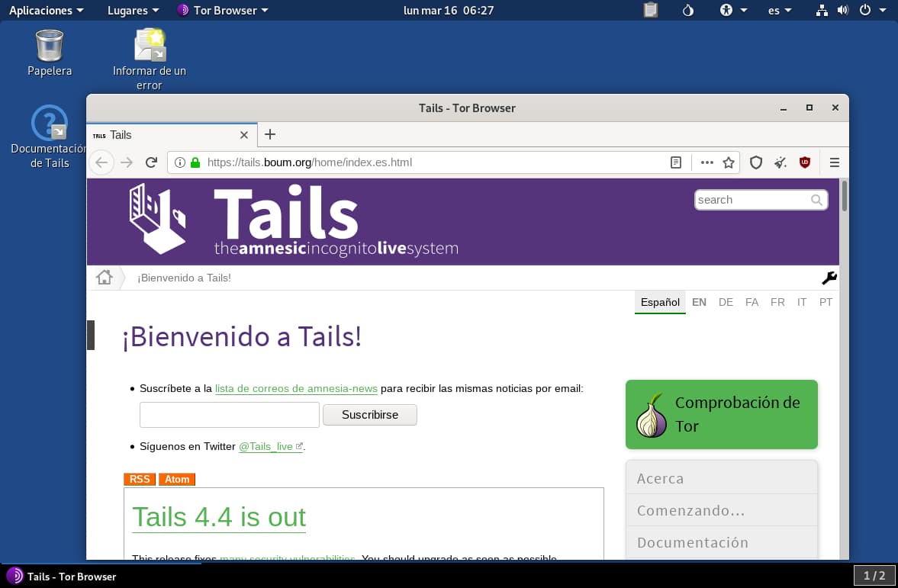Click the green padlock connection icon
Viewport: 898px width, 588px height.
pos(195,162)
